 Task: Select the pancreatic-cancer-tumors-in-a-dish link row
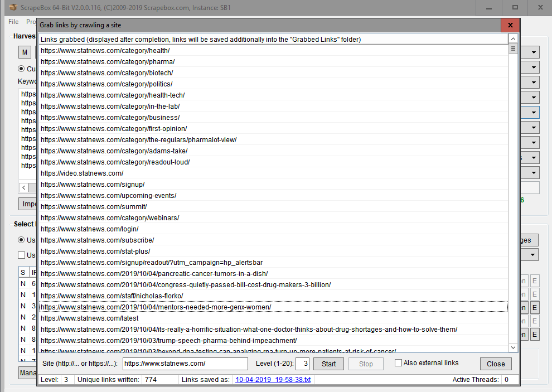(274, 274)
